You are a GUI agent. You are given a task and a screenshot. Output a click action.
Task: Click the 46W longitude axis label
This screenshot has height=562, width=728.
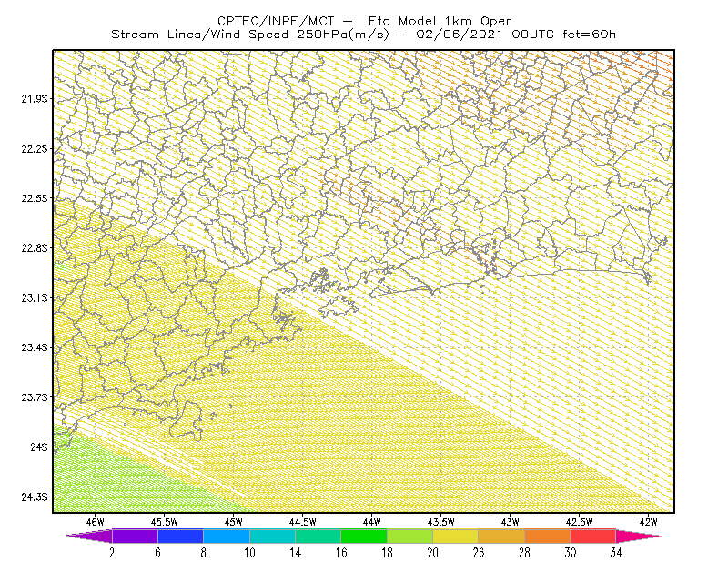[96, 522]
